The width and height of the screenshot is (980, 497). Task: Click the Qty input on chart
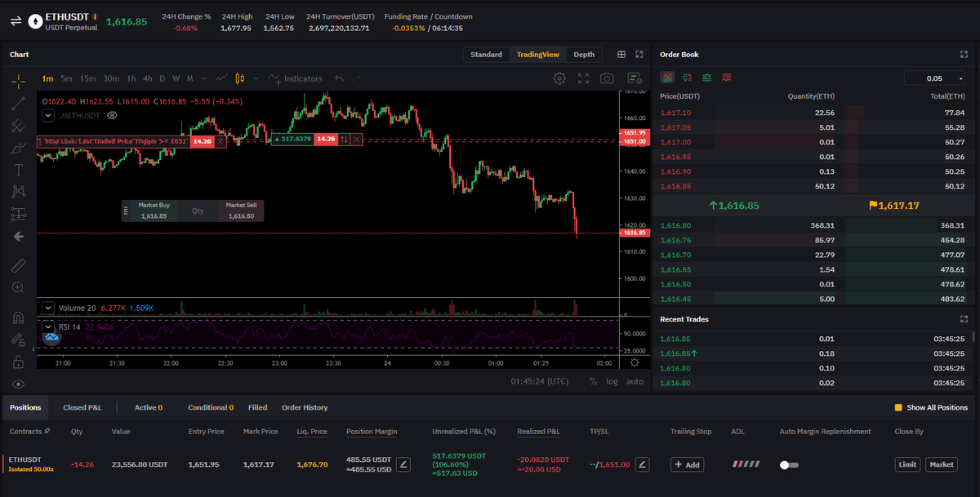(198, 211)
